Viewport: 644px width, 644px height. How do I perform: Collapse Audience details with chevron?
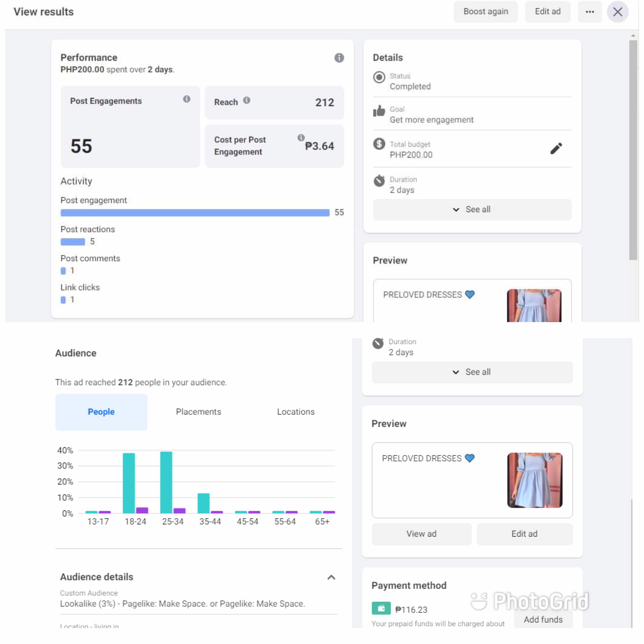point(331,577)
